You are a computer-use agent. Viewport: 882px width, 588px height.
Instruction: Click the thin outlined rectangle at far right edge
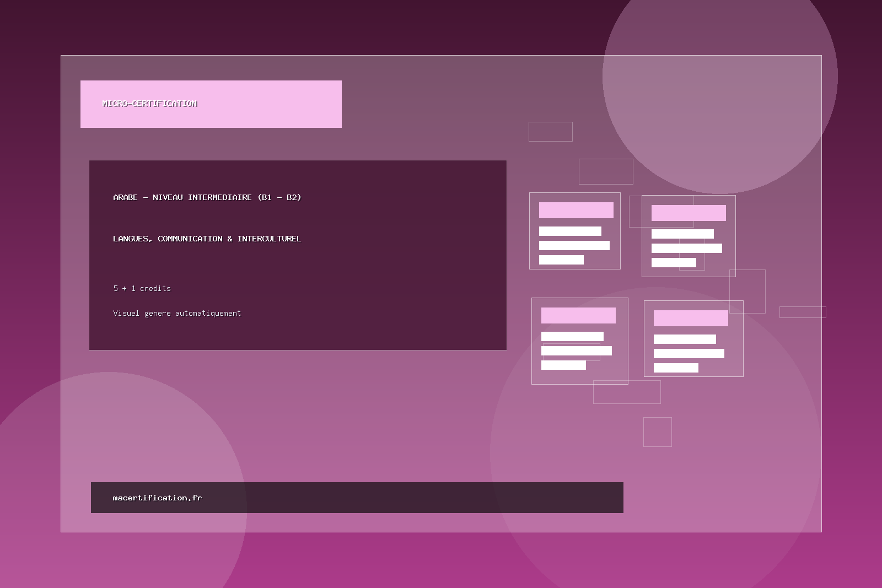[x=803, y=312]
